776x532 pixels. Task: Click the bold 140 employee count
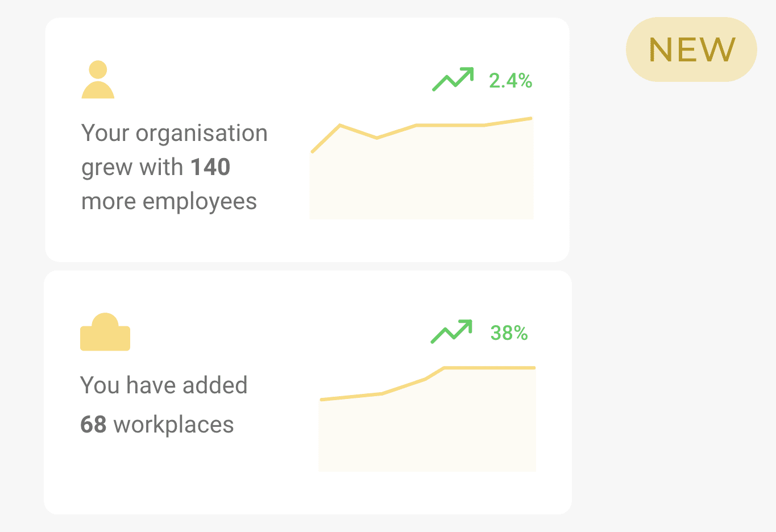(210, 167)
